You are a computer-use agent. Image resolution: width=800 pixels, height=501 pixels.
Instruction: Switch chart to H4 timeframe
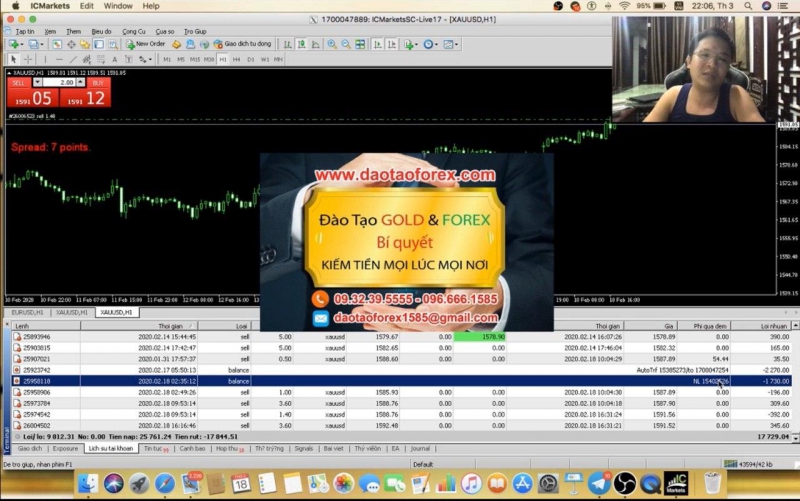tap(236, 59)
